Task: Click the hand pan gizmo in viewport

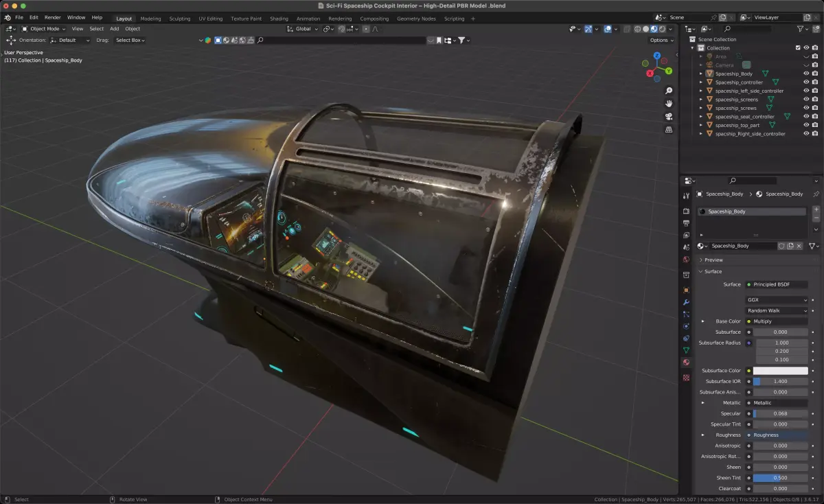Action: (x=669, y=103)
